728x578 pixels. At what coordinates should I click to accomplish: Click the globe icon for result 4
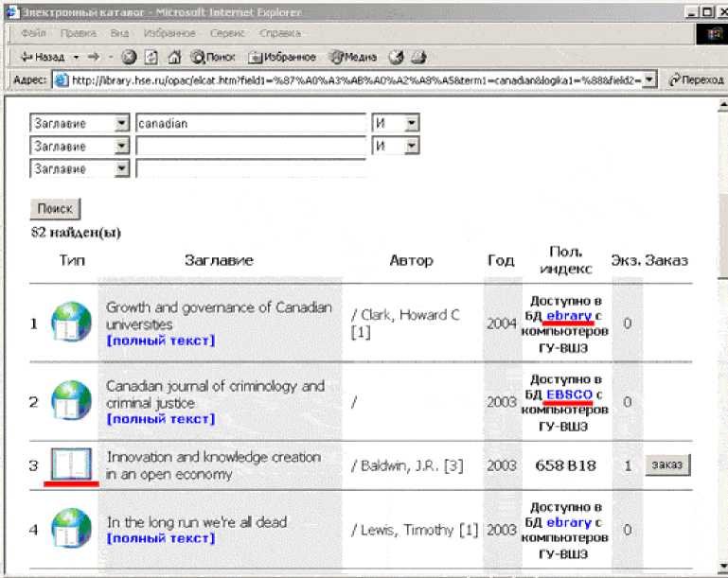[71, 530]
